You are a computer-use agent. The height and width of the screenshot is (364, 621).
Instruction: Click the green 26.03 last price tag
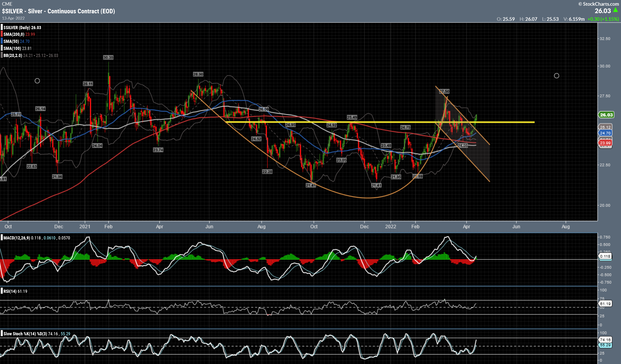(x=606, y=115)
